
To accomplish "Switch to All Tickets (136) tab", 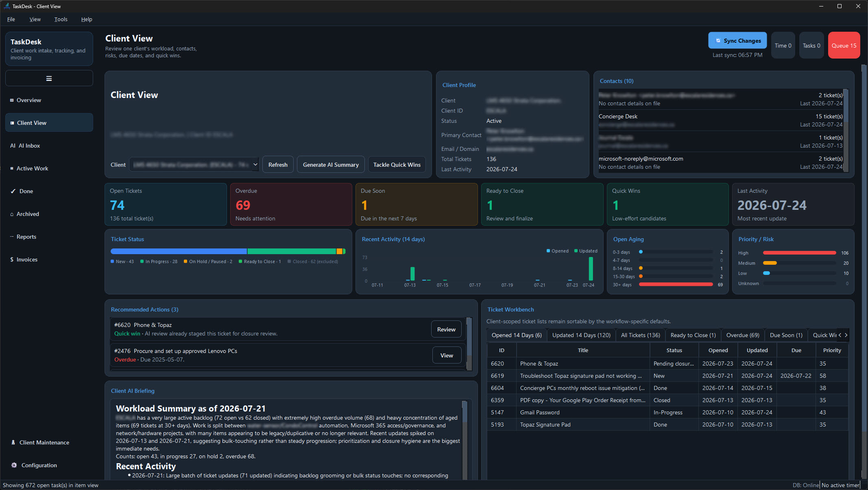I will pos(641,335).
